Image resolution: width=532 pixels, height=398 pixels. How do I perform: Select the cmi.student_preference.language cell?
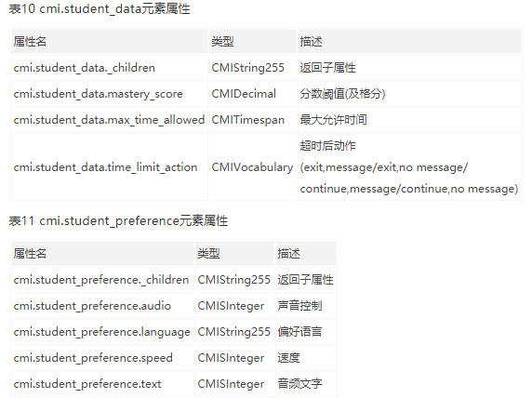[102, 331]
